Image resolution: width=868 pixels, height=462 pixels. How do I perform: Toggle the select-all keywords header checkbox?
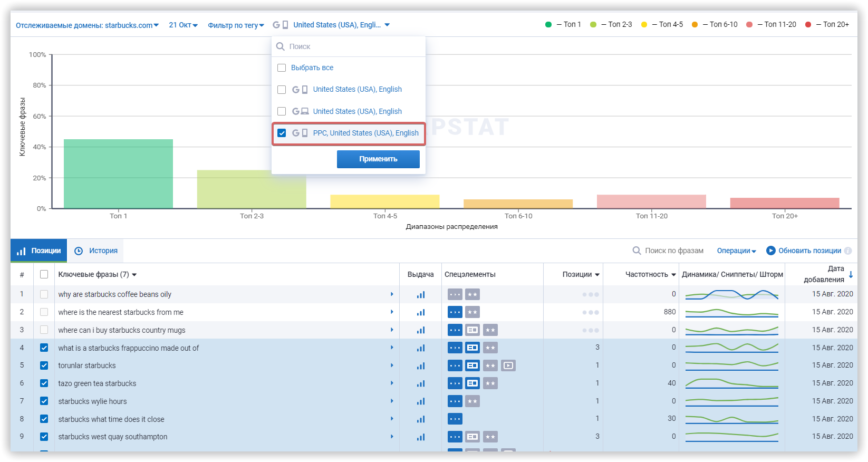tap(44, 274)
